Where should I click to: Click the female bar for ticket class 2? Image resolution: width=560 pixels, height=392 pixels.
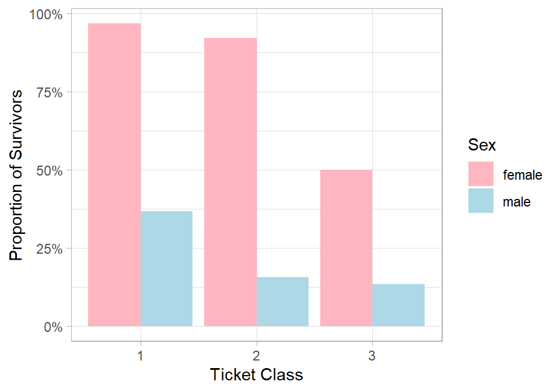230,182
